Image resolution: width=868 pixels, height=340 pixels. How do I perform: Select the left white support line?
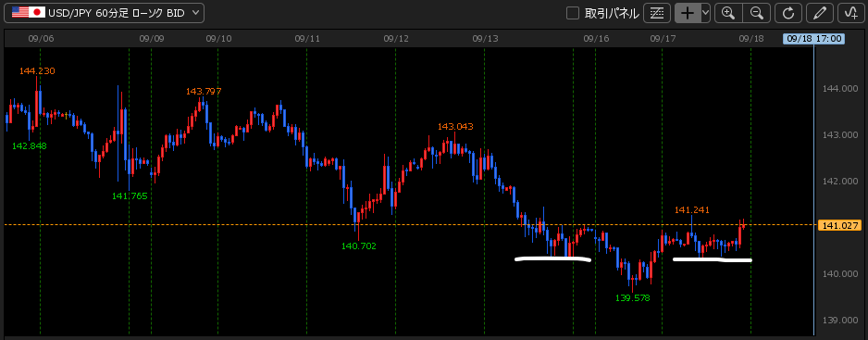tap(553, 258)
